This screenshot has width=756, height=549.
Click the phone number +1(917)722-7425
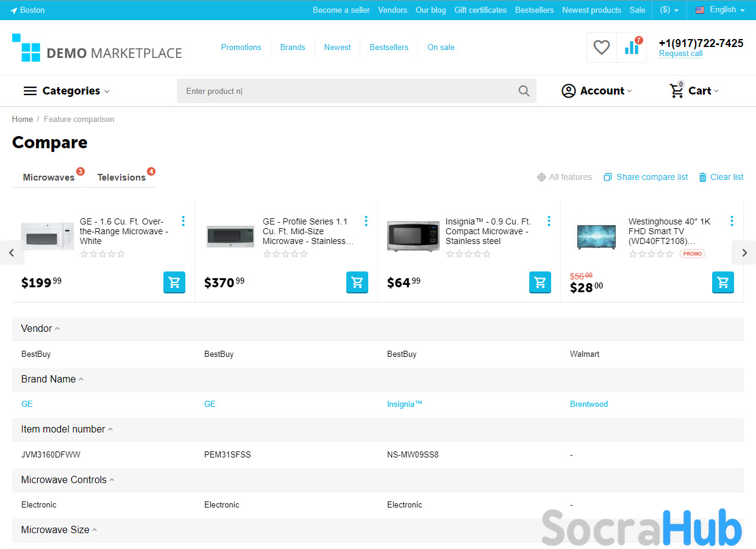701,43
